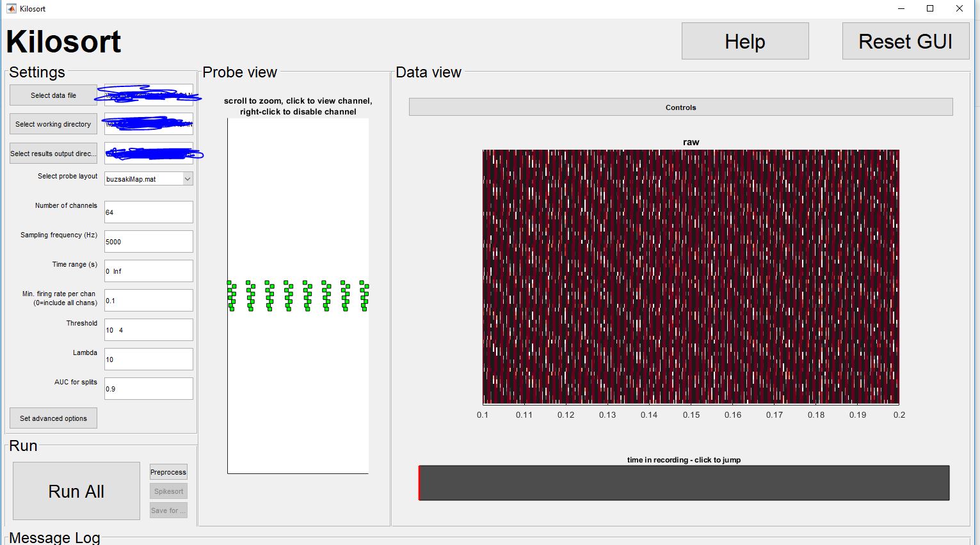Start the Preprocess step
Screen dimensions: 980x545
tap(168, 471)
